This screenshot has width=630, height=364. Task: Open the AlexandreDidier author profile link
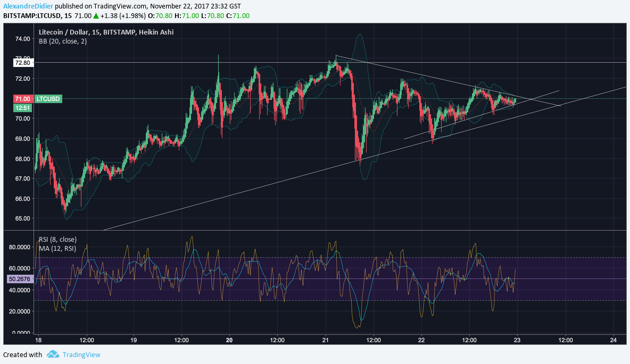point(28,6)
